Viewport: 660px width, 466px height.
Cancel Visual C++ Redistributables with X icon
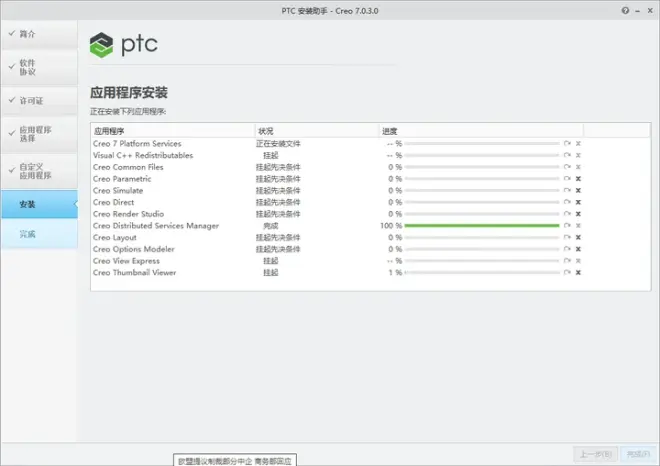click(578, 155)
